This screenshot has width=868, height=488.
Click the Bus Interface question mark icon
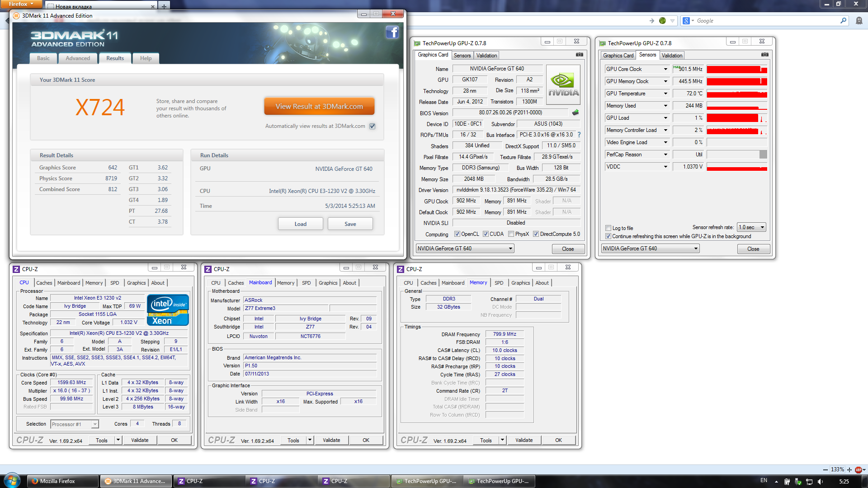(x=579, y=135)
